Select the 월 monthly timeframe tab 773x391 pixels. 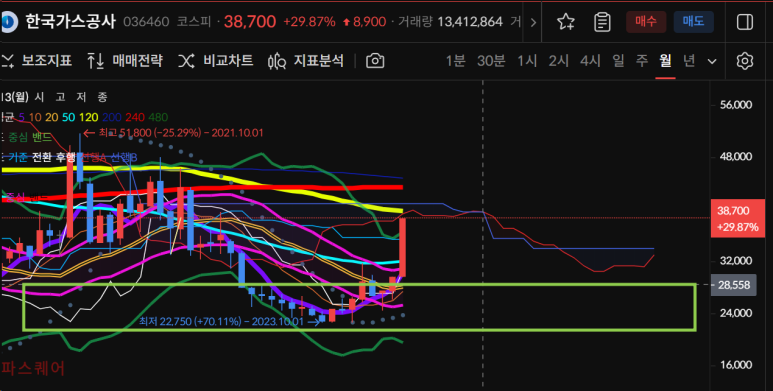[665, 61]
